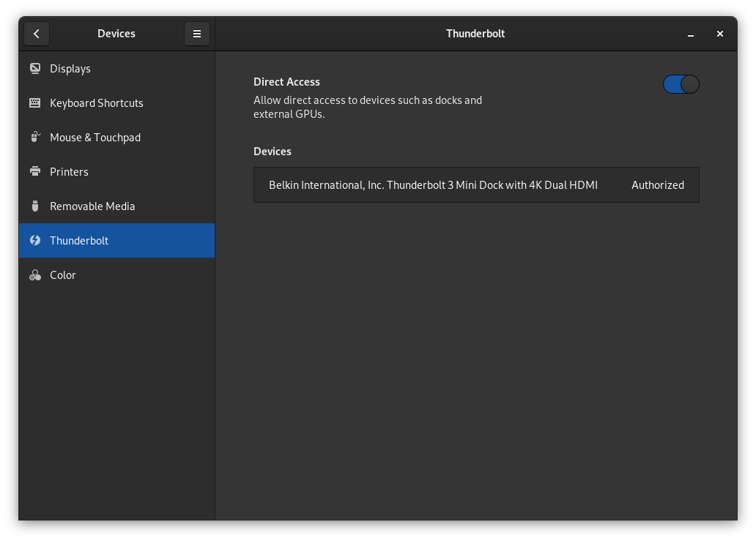Switch to Mouse & Touchpad settings

click(95, 138)
